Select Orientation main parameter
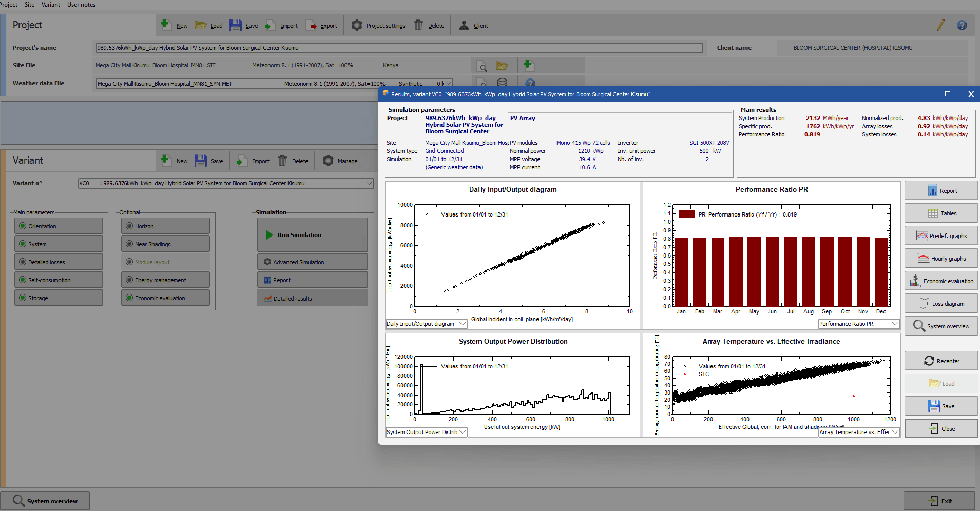Image resolution: width=980 pixels, height=511 pixels. coord(59,226)
